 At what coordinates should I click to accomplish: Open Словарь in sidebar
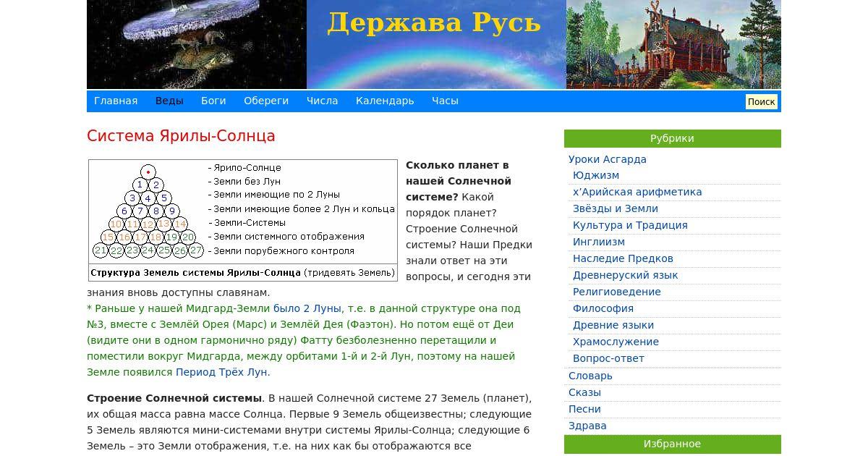590,376
